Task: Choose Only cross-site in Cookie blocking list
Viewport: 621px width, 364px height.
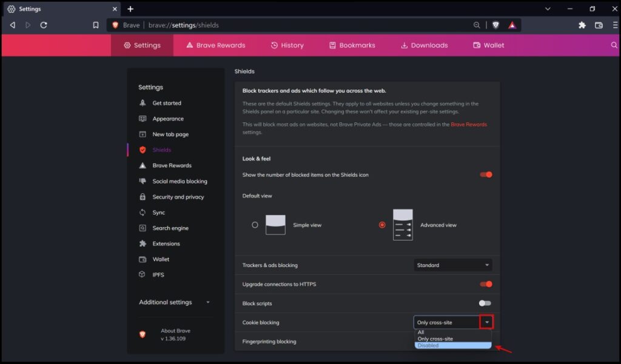Action: tap(453, 339)
